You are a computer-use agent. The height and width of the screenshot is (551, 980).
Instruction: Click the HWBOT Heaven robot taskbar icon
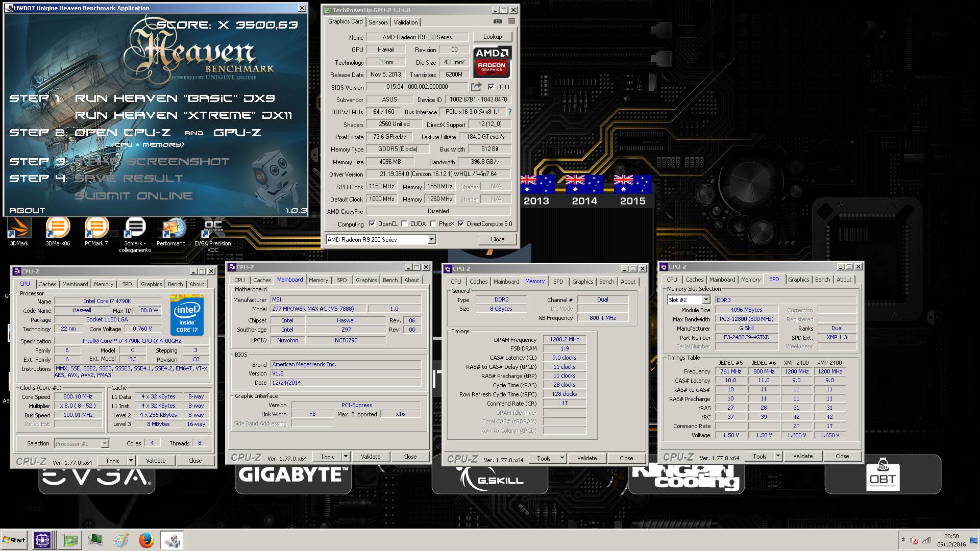172,540
